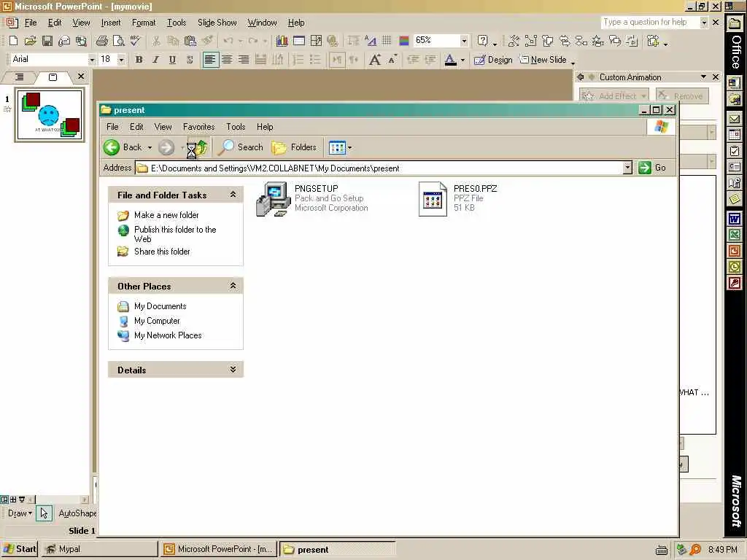Image resolution: width=747 pixels, height=560 pixels.
Task: Open PowerPoint's Insert menu
Action: coord(111,23)
